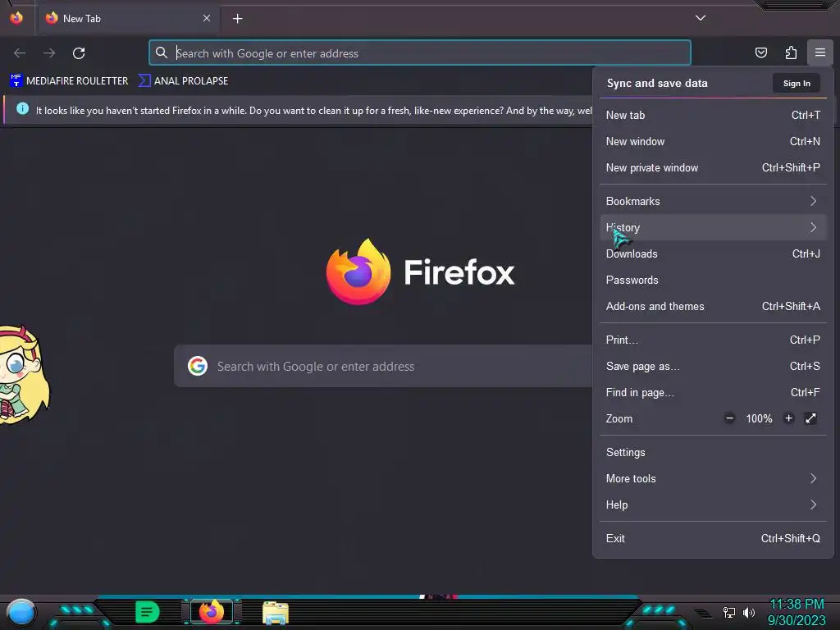840x630 pixels.
Task: Open a New private window
Action: [713, 167]
